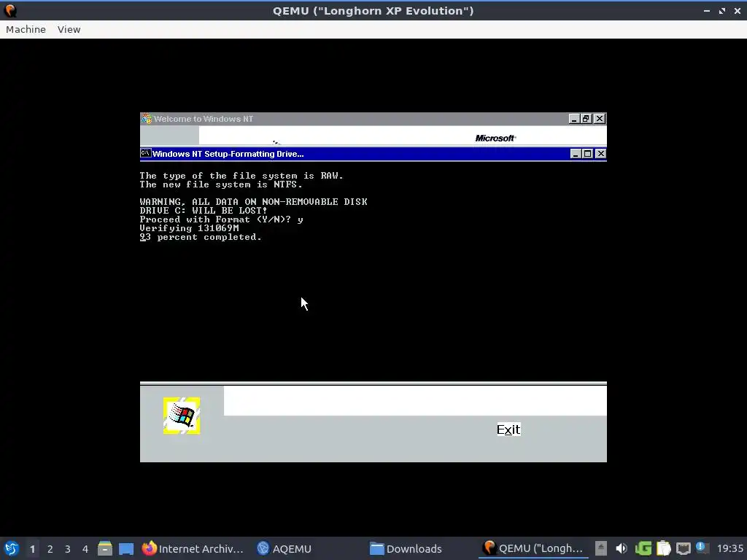
Task: Close the Windows NT Setup-Formatting Drive window
Action: pyautogui.click(x=601, y=154)
